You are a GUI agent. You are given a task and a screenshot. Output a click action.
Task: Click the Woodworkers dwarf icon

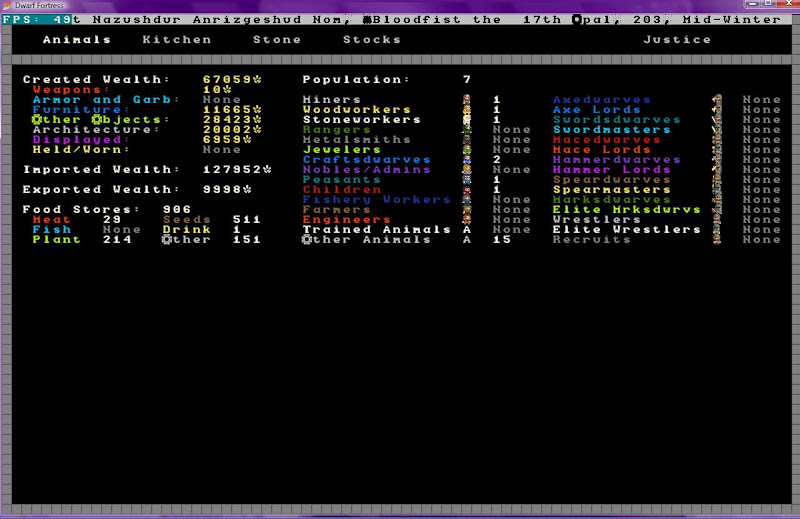[467, 110]
